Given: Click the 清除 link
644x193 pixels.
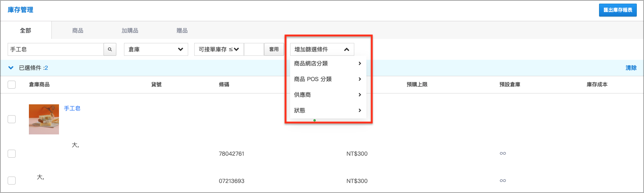Looking at the screenshot, I should (x=631, y=68).
